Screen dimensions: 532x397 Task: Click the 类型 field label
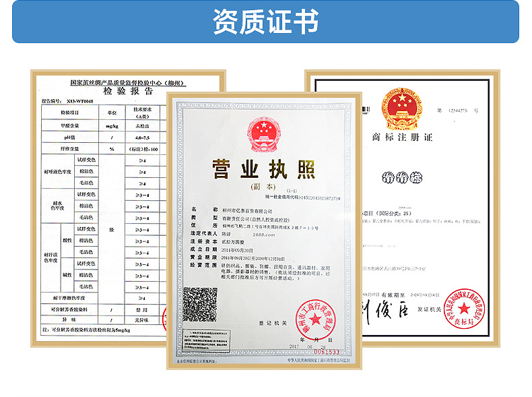(205, 218)
